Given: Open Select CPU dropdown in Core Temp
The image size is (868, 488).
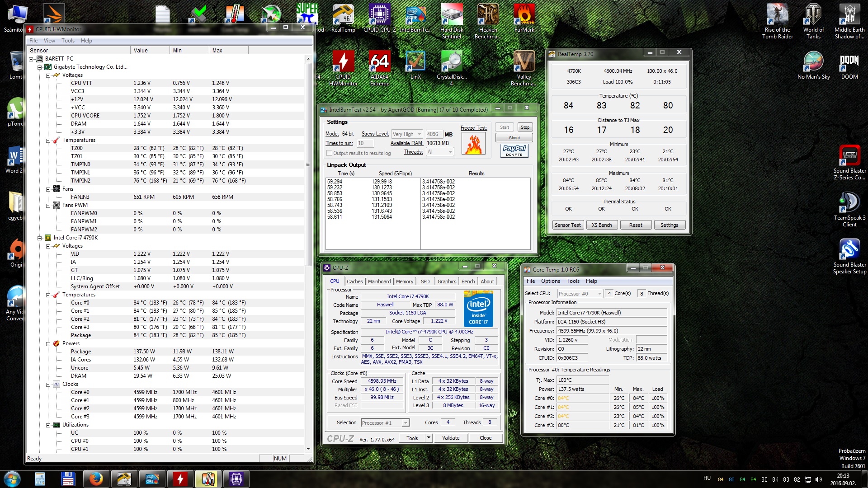Looking at the screenshot, I should [580, 294].
